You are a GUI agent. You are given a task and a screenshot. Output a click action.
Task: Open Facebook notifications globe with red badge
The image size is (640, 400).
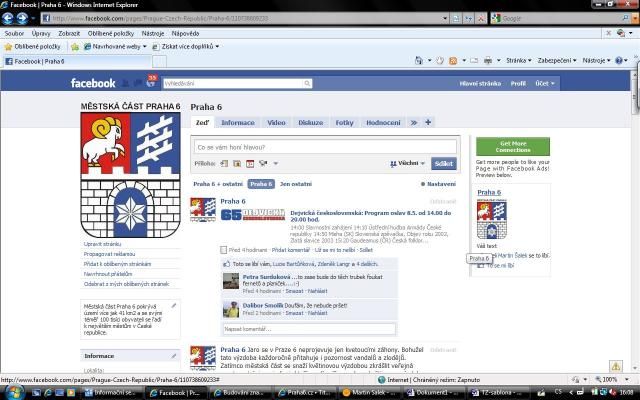151,83
